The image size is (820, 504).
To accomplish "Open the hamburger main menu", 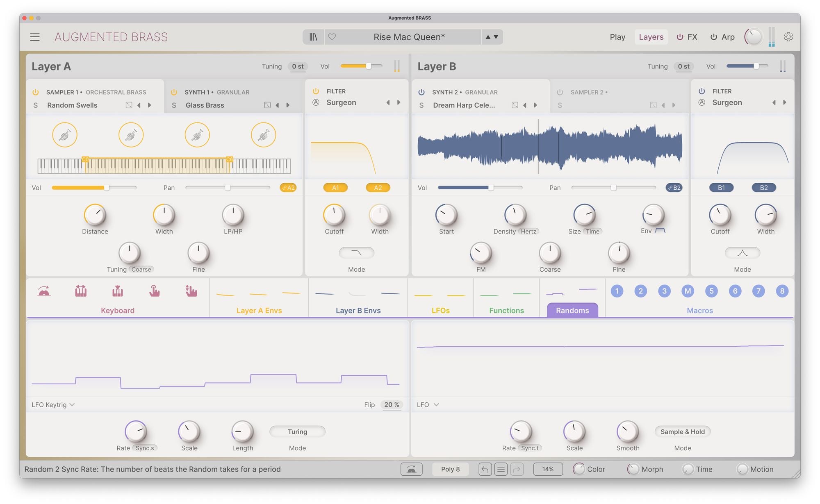I will click(35, 37).
